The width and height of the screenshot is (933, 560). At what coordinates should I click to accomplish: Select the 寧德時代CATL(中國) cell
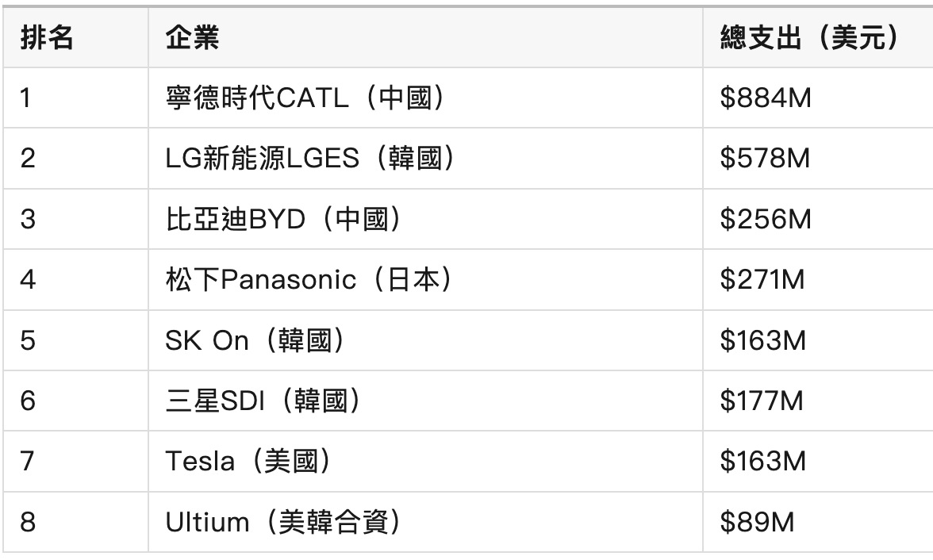pos(304,98)
